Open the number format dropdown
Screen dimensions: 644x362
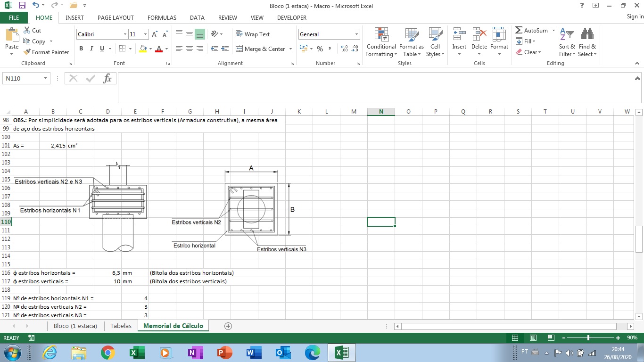(x=356, y=34)
